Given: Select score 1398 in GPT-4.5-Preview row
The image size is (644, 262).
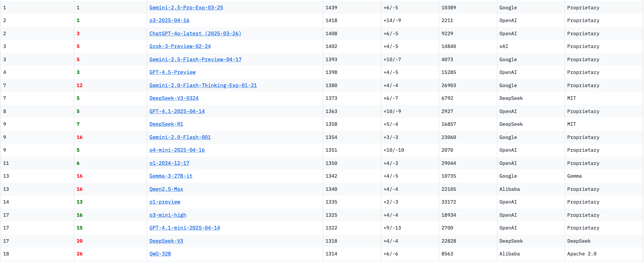Looking at the screenshot, I should pyautogui.click(x=331, y=72).
